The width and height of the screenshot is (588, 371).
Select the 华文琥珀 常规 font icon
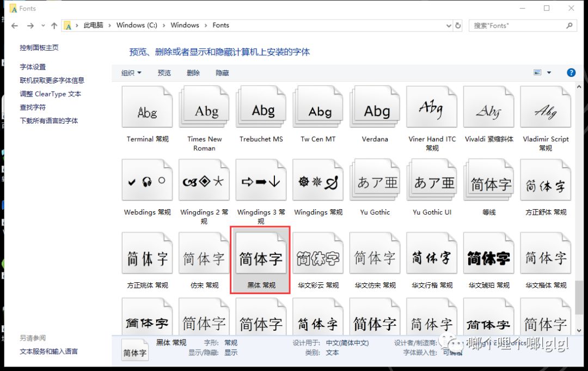[489, 253]
